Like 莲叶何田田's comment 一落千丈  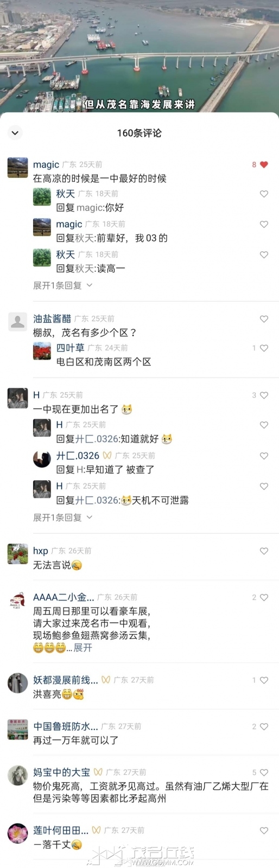click(264, 830)
